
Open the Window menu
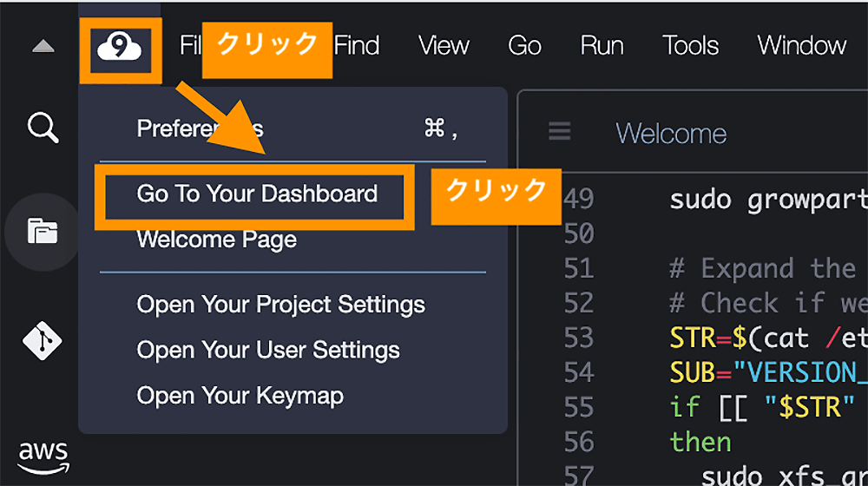tap(801, 46)
